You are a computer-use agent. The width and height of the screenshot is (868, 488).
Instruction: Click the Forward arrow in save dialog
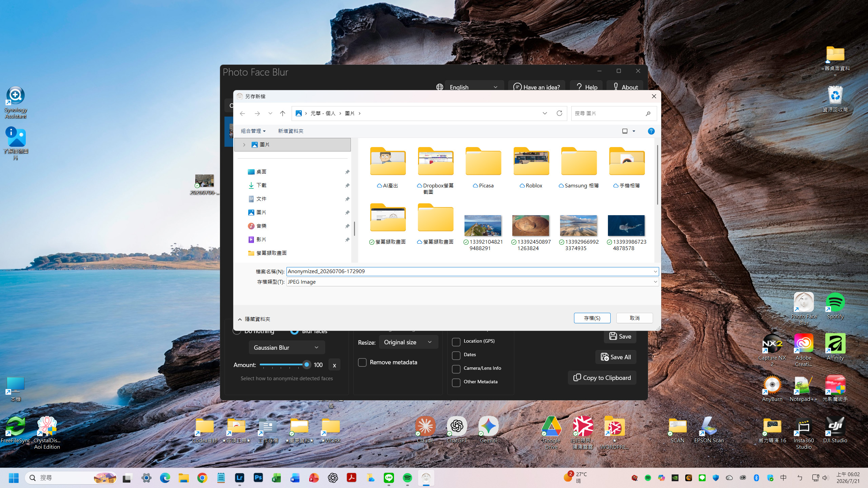[257, 114]
